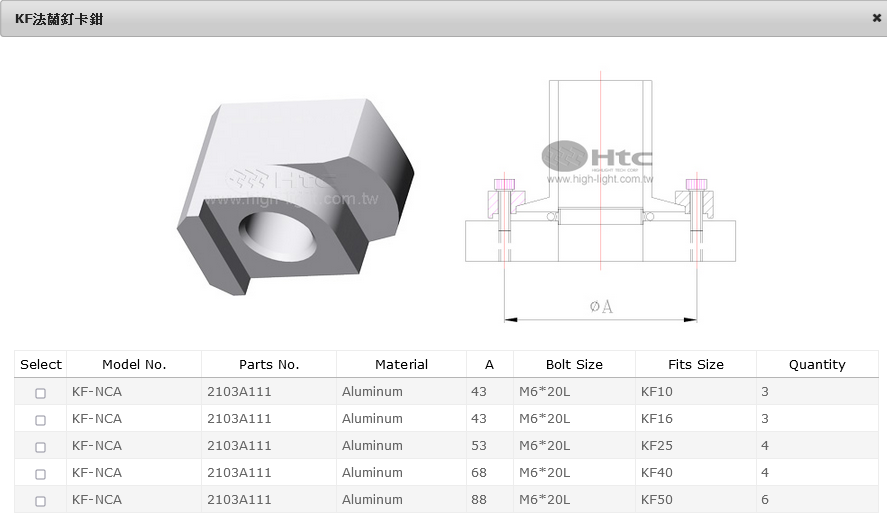This screenshot has width=887, height=529.
Task: Click the Quantity column header
Action: (817, 365)
